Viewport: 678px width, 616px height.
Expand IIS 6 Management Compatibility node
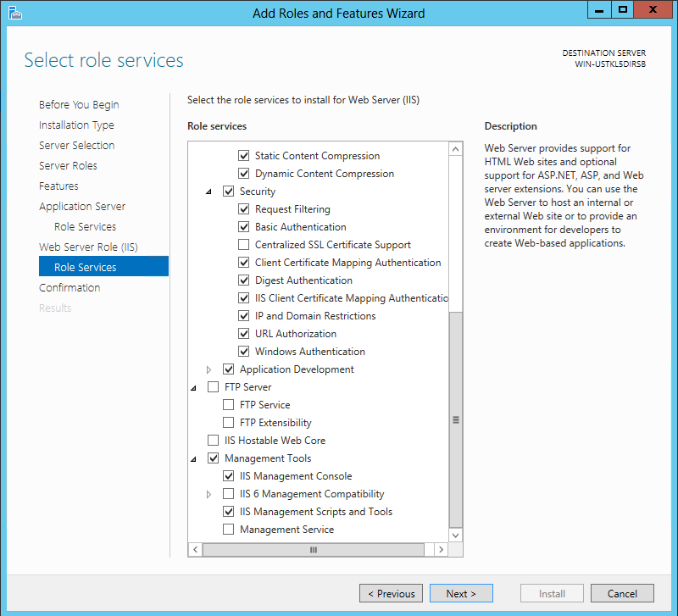[x=208, y=494]
